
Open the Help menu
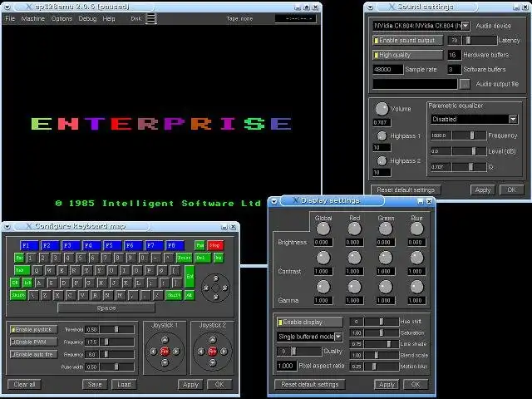coord(109,18)
